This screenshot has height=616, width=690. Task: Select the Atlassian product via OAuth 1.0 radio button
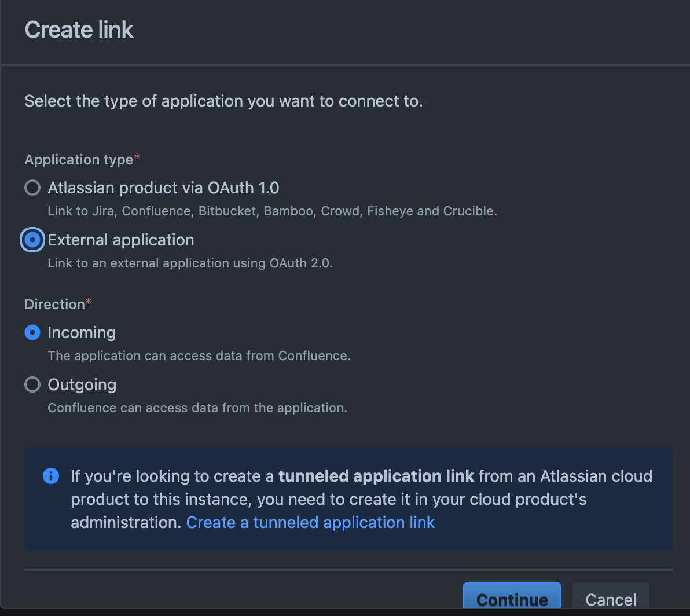(x=32, y=188)
